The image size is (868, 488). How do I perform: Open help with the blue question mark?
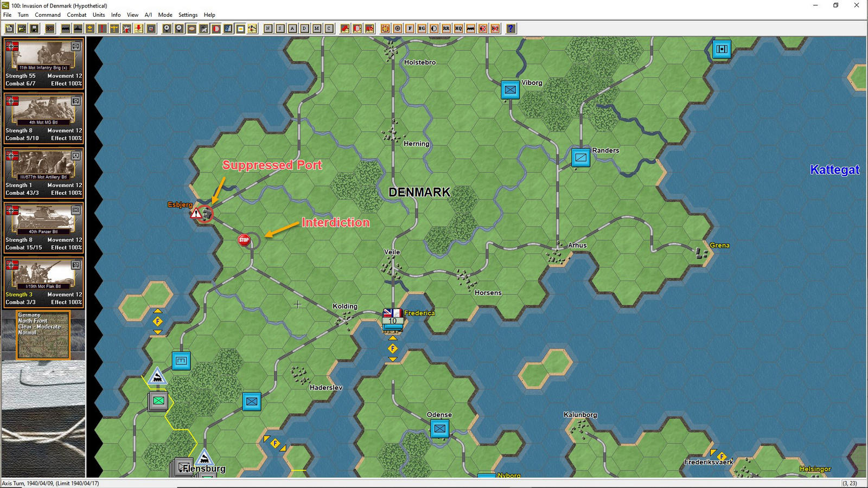click(x=510, y=29)
